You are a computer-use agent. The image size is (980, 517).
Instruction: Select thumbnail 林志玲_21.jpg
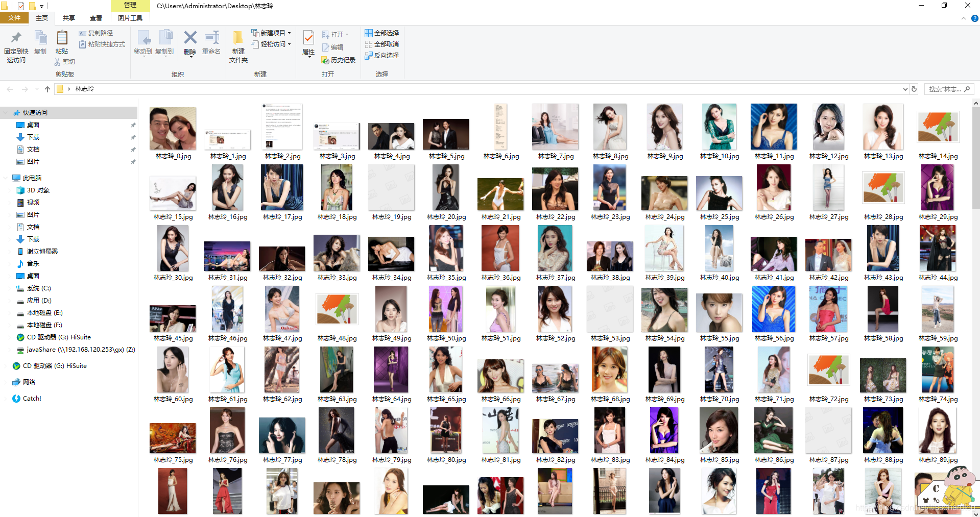500,194
